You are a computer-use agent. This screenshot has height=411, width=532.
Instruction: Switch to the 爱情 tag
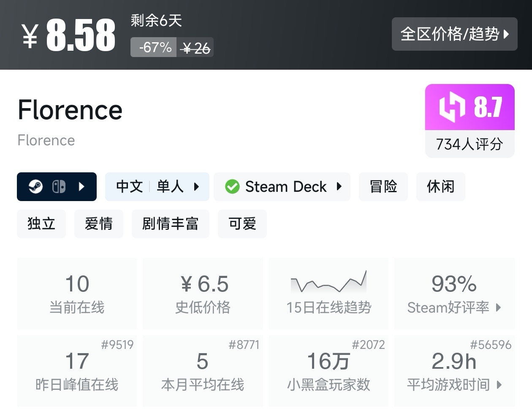coord(98,224)
